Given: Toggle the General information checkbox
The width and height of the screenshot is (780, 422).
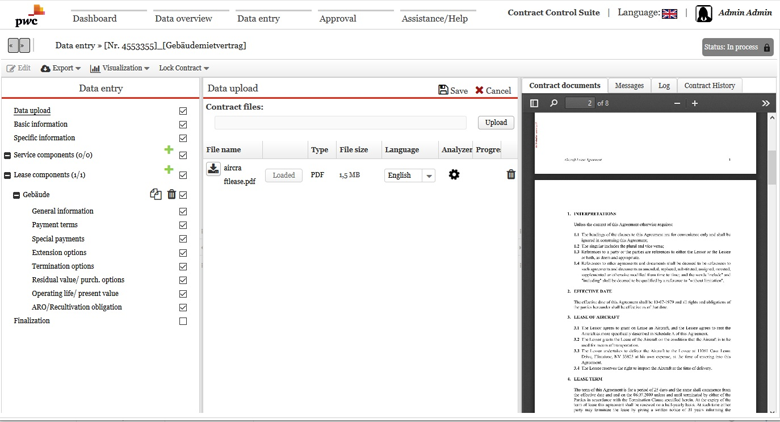Looking at the screenshot, I should pos(183,211).
